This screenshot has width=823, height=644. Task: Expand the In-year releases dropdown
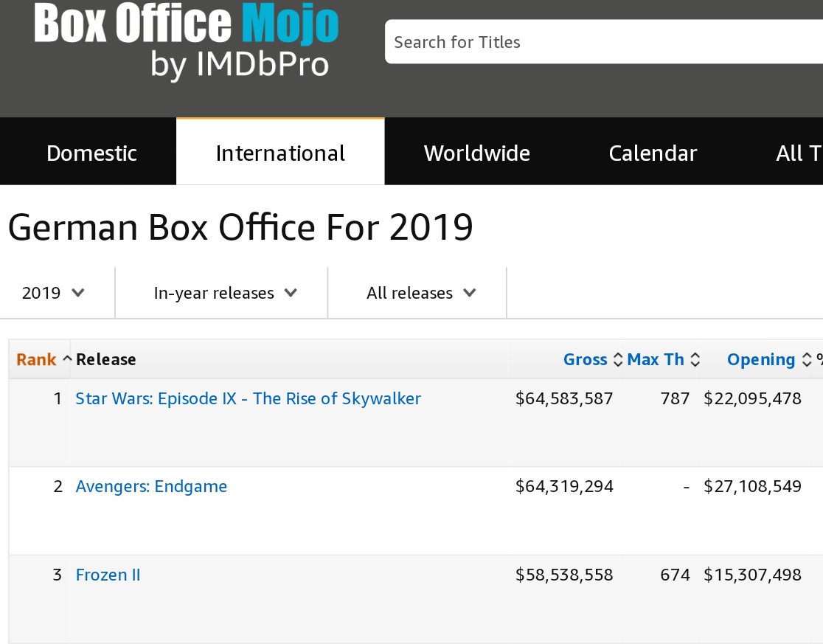click(x=225, y=293)
